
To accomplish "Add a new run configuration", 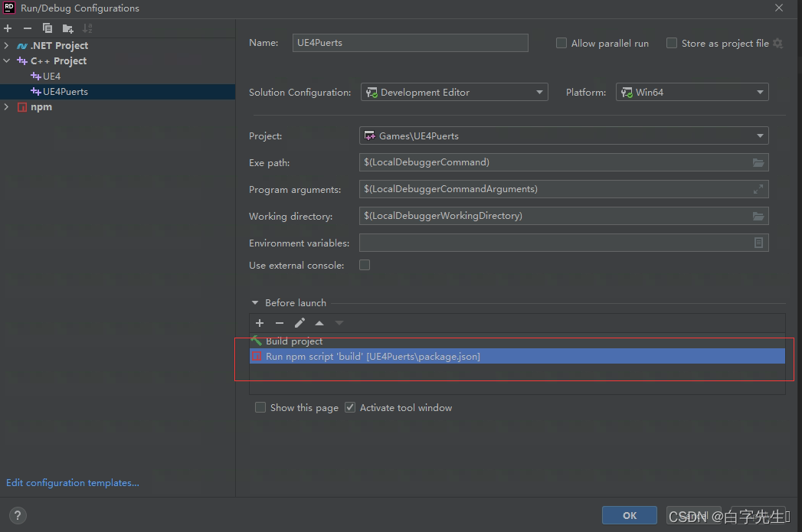I will pyautogui.click(x=8, y=28).
